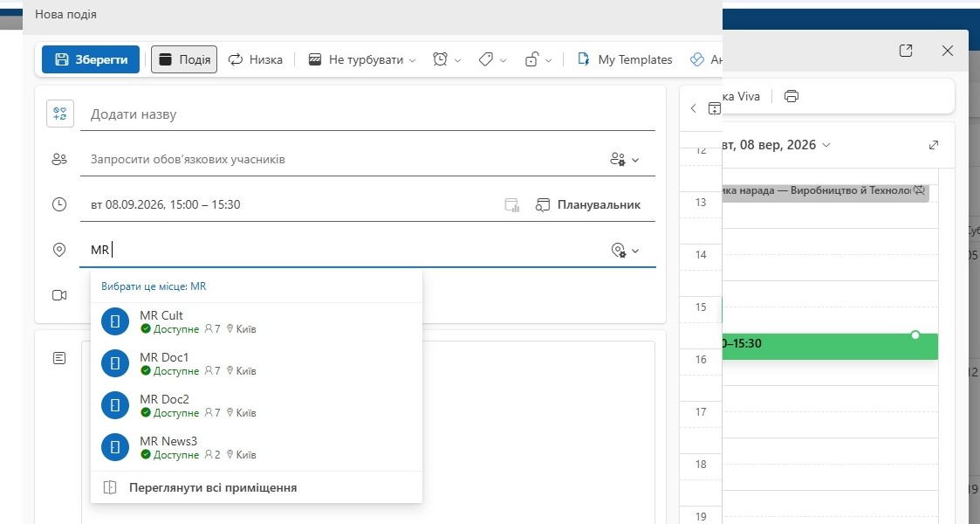This screenshot has width=980, height=524.
Task: Select the MR Doc1 room suggestion
Action: click(x=257, y=364)
